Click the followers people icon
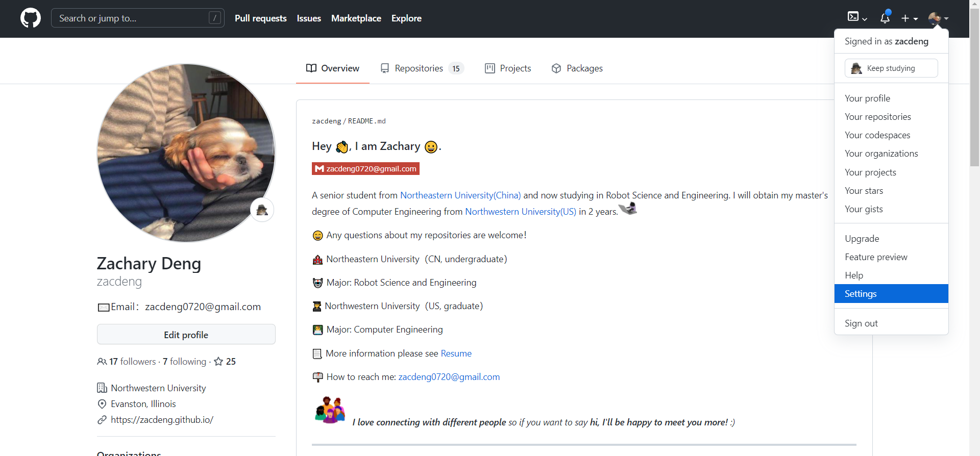The width and height of the screenshot is (980, 456). [102, 362]
